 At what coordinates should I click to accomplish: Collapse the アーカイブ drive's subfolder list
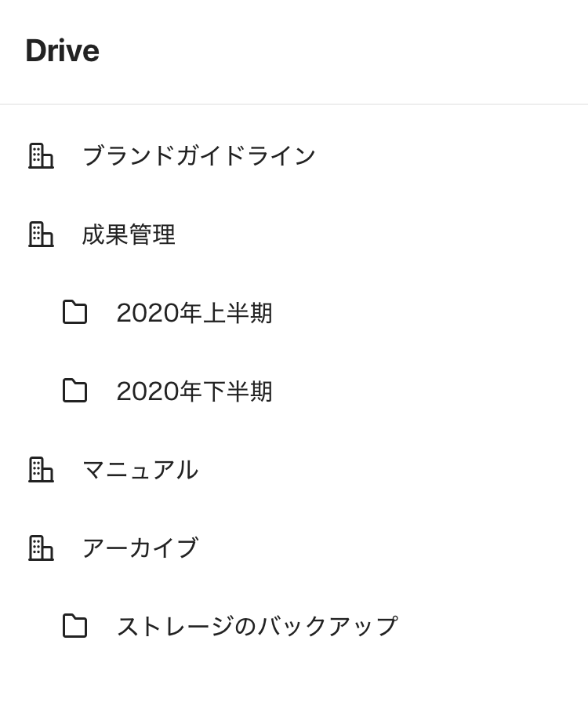[x=140, y=548]
